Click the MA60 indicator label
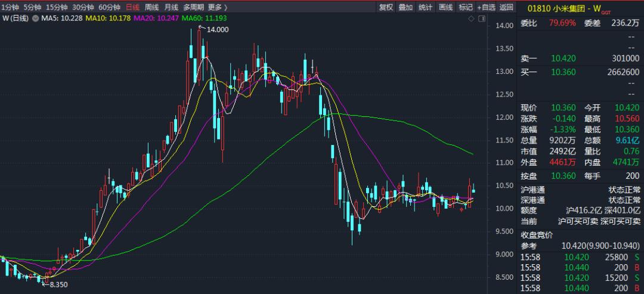 (x=204, y=18)
